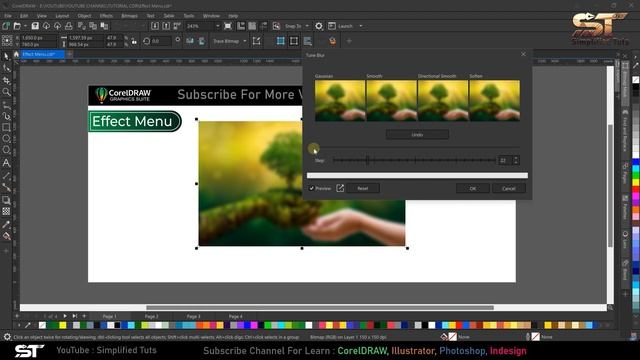Click the horizontal scrollbar below the canvas
Viewport: 640px width, 360px height.
click(320, 307)
